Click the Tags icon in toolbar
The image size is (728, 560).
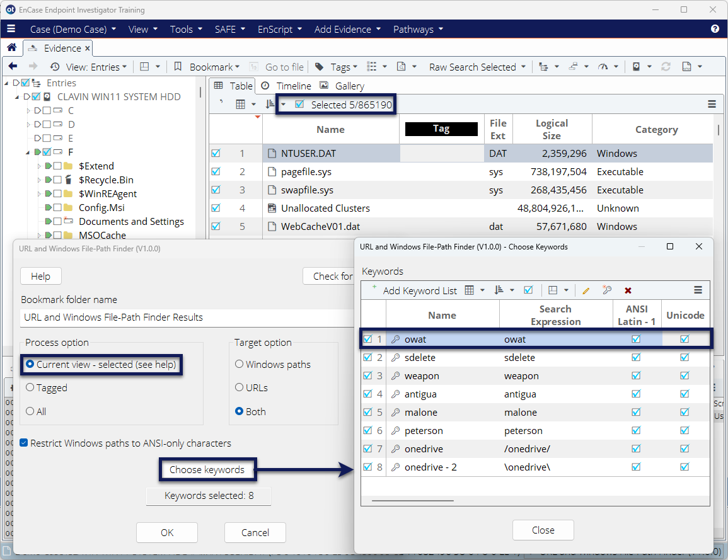[x=319, y=66]
